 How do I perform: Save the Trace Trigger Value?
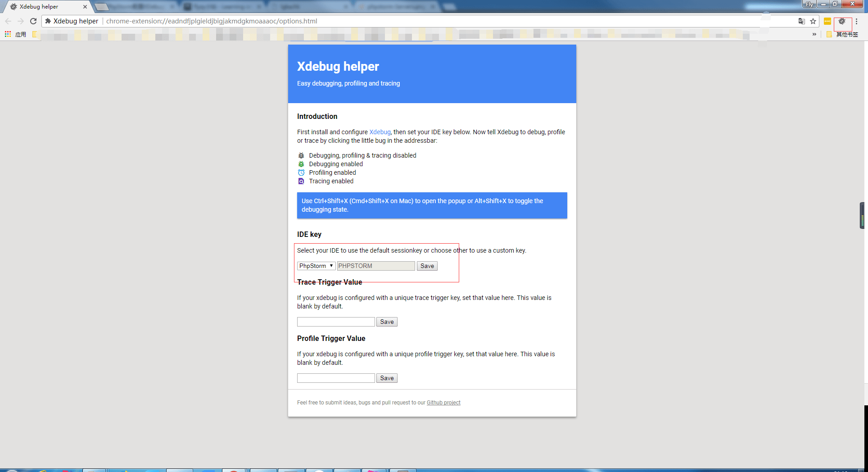click(387, 322)
